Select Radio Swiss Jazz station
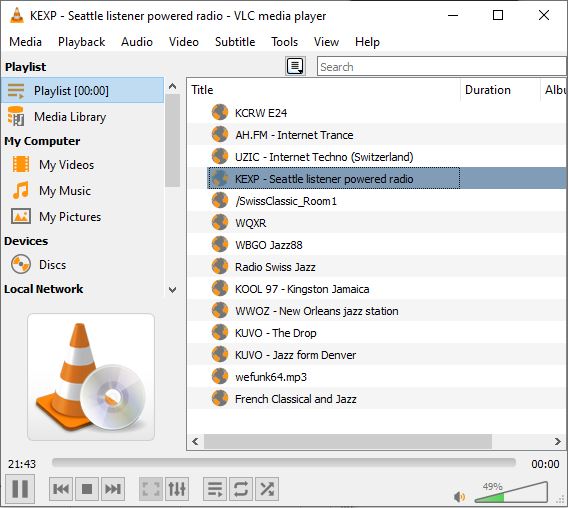This screenshot has height=508, width=568. click(377, 267)
